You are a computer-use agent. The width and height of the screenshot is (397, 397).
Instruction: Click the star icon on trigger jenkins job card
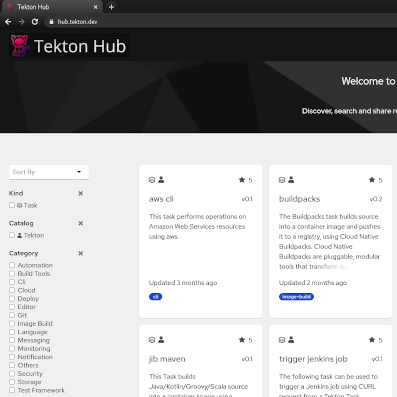(372, 340)
